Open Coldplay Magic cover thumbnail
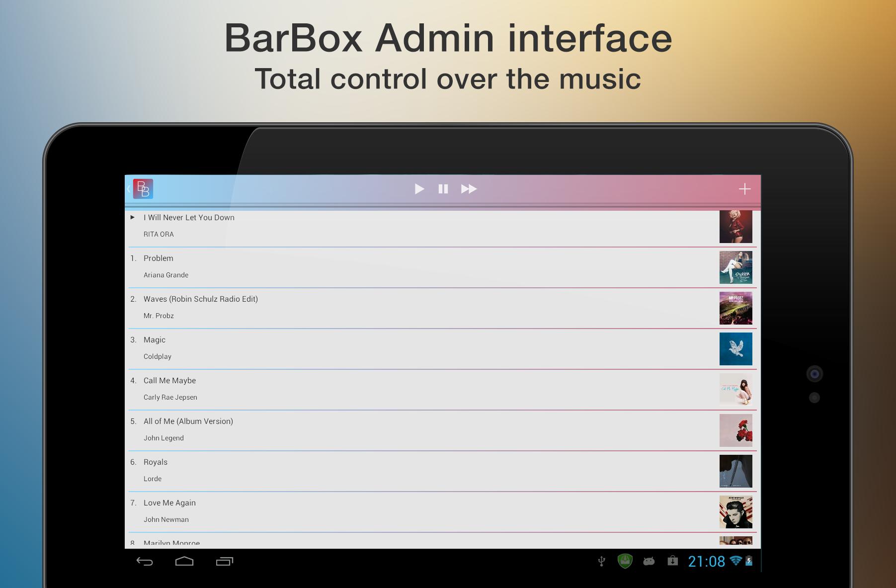The width and height of the screenshot is (896, 588). point(736,349)
